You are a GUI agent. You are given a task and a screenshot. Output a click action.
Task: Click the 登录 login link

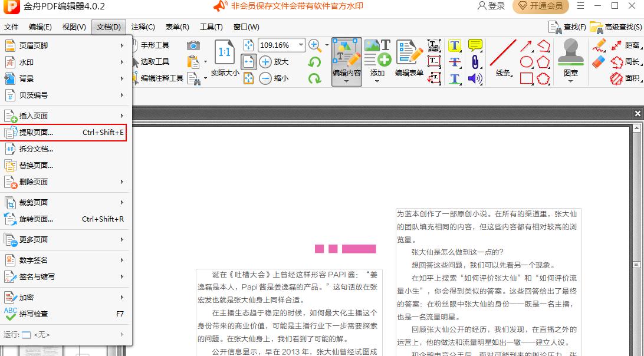(x=490, y=6)
